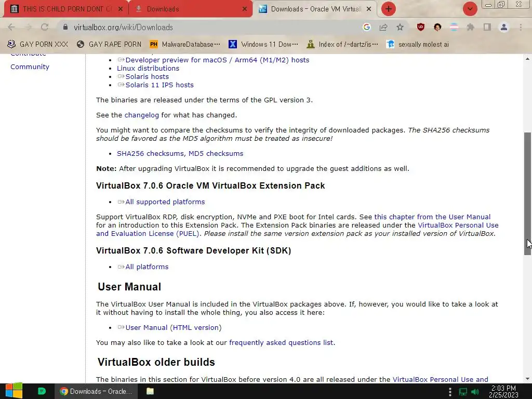Open Developer preview for macOS / Arm64 hosts
Viewport: 532px width, 399px height.
217,60
